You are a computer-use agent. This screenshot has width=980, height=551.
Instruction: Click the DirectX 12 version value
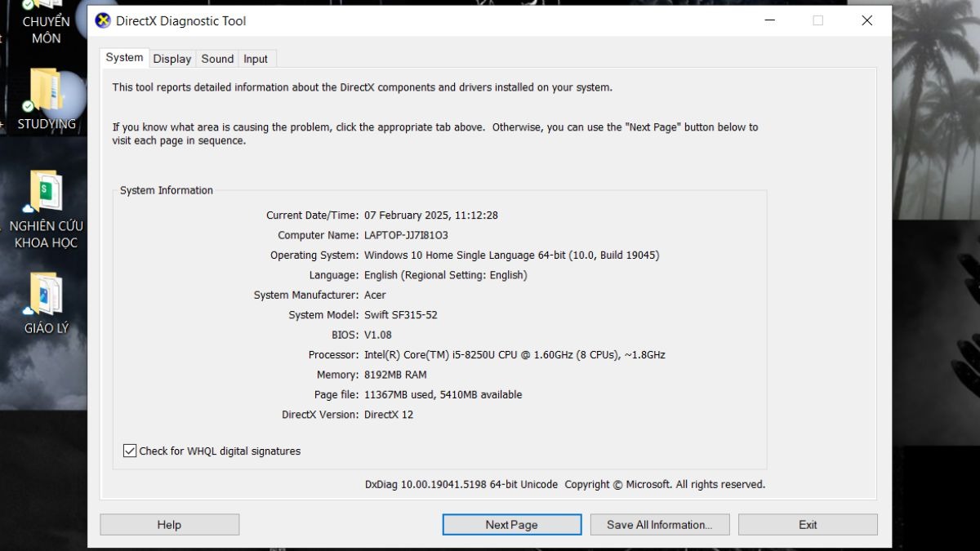389,415
